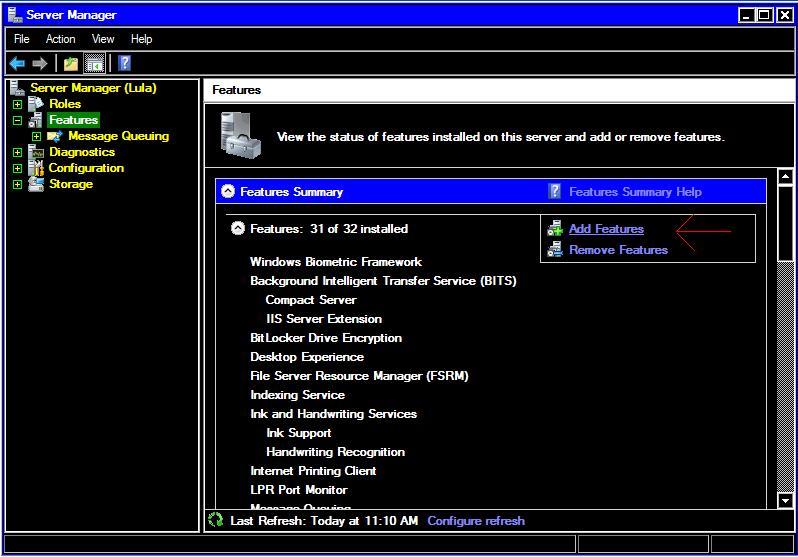The image size is (798, 557).
Task: Click IIS Server Extension entry
Action: 324,319
